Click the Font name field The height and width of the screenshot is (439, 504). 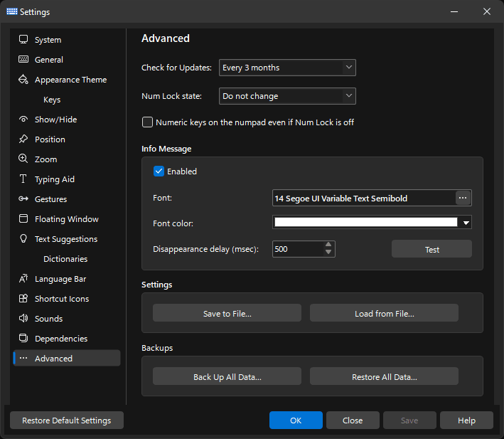(364, 198)
